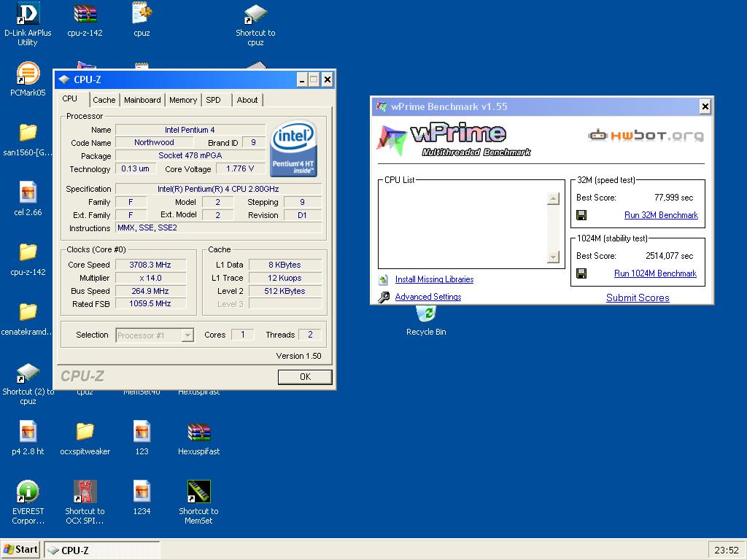
Task: Click the wrench icon beside Advanced Settings
Action: pos(384,297)
